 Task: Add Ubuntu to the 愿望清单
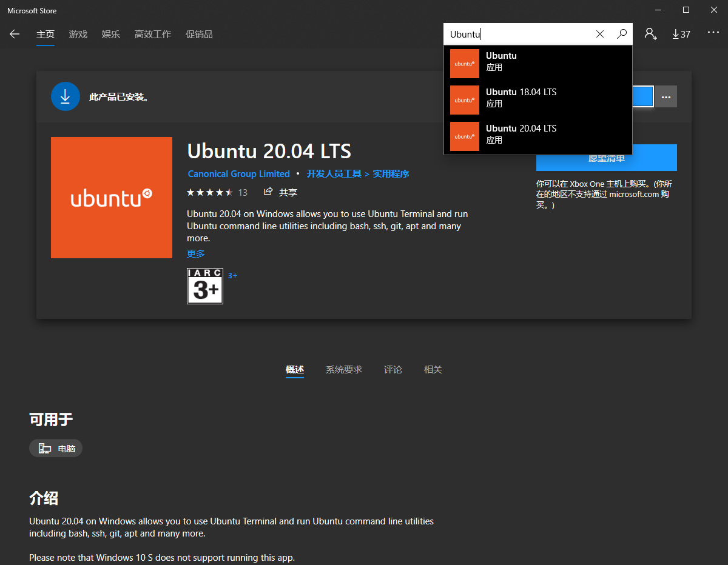(x=606, y=157)
